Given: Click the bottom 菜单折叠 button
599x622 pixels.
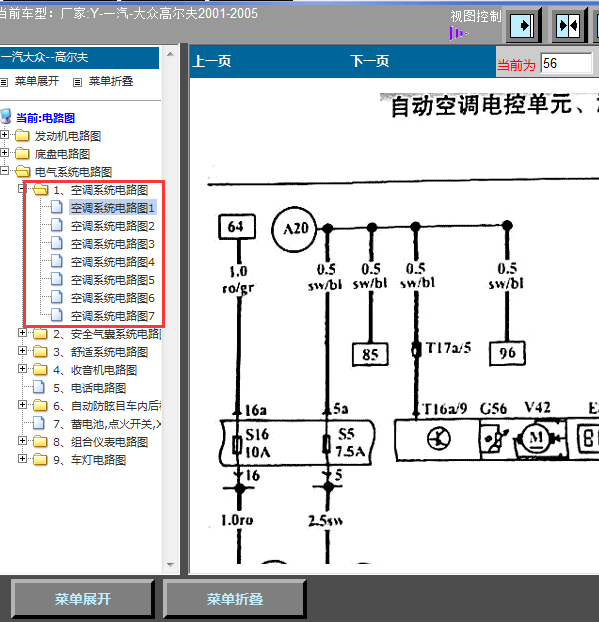Looking at the screenshot, I should coord(234,599).
